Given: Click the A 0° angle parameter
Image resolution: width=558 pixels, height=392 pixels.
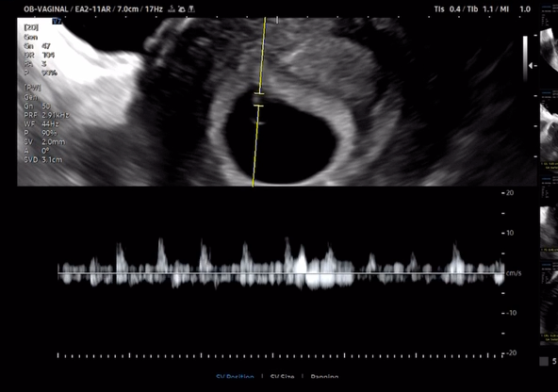Looking at the screenshot, I should tap(37, 151).
